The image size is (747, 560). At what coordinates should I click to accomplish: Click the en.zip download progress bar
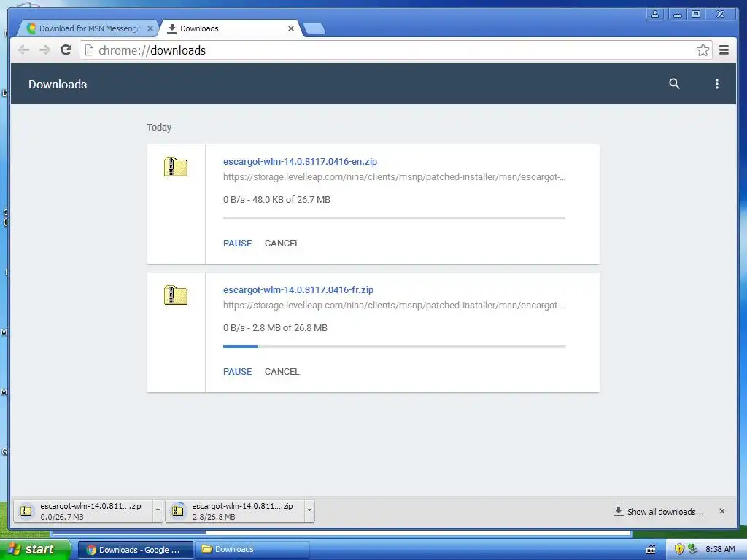pos(395,218)
